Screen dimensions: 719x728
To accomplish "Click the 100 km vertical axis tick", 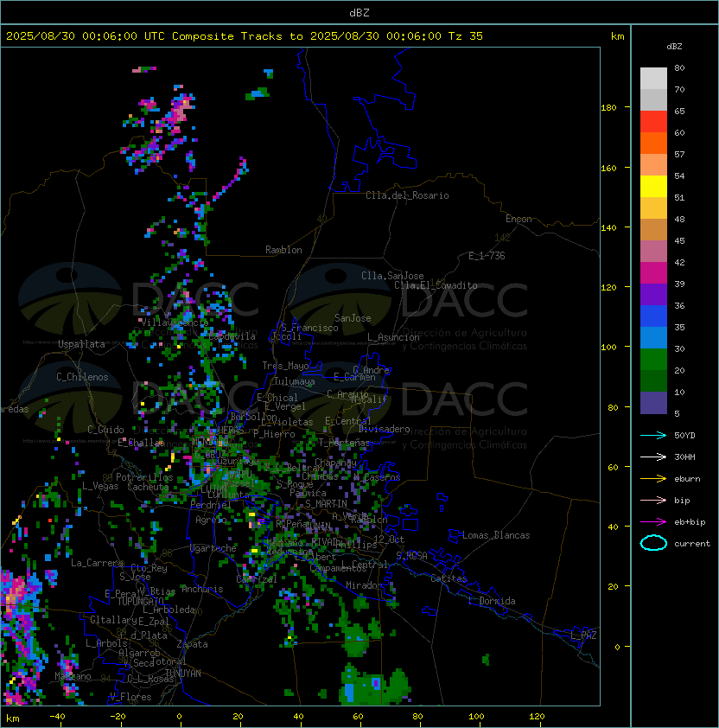I will 608,348.
